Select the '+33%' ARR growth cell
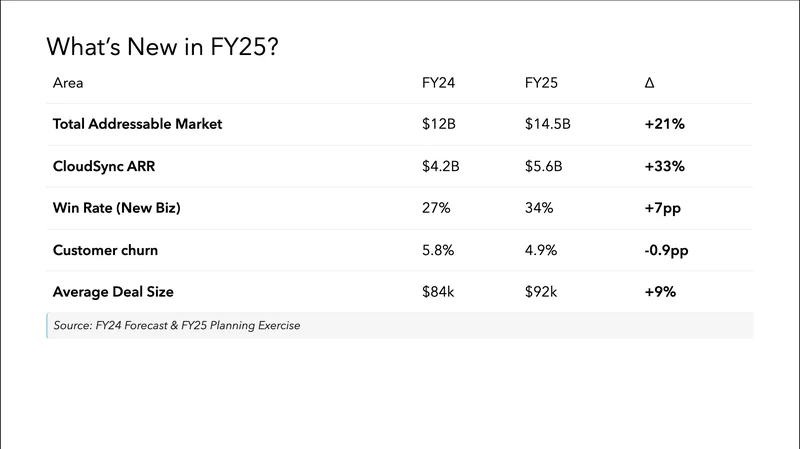 (665, 166)
